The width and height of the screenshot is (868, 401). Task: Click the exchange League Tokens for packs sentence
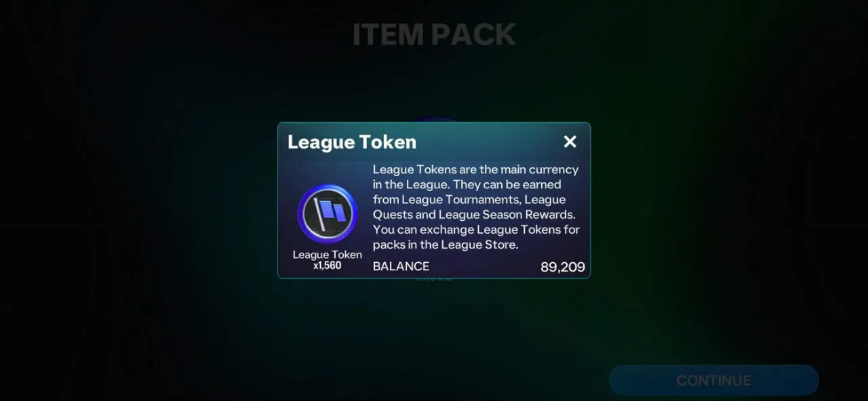click(476, 237)
